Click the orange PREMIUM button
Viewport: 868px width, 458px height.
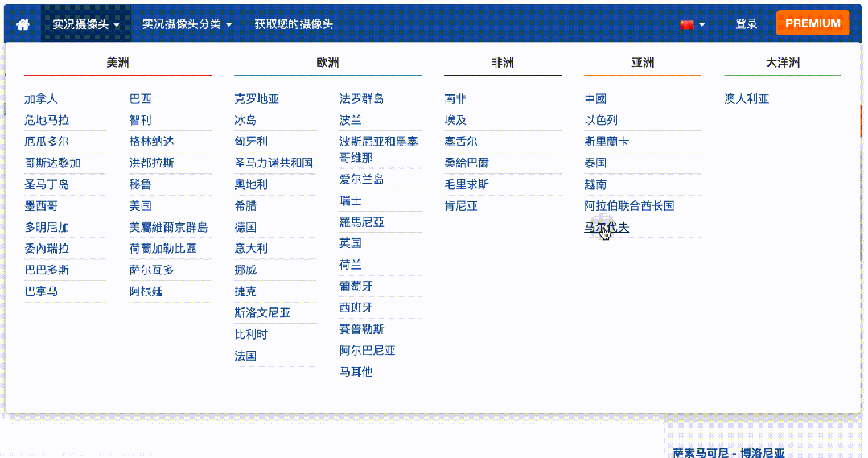point(812,23)
